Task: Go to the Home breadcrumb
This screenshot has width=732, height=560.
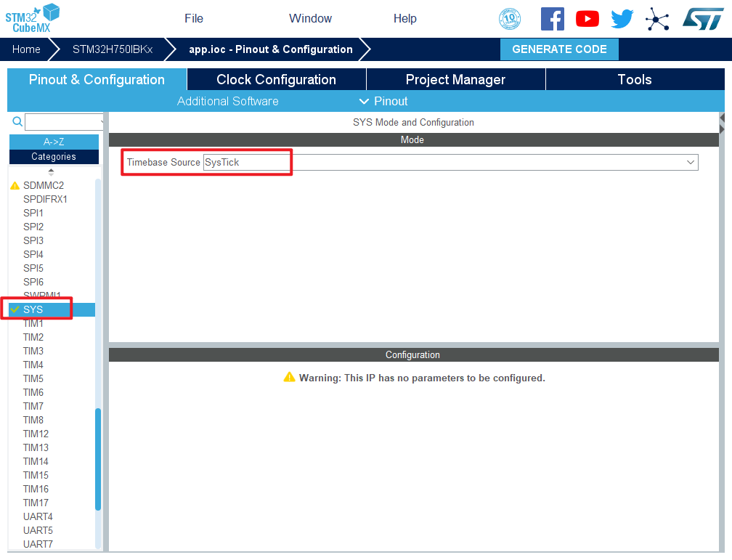Action: (26, 49)
